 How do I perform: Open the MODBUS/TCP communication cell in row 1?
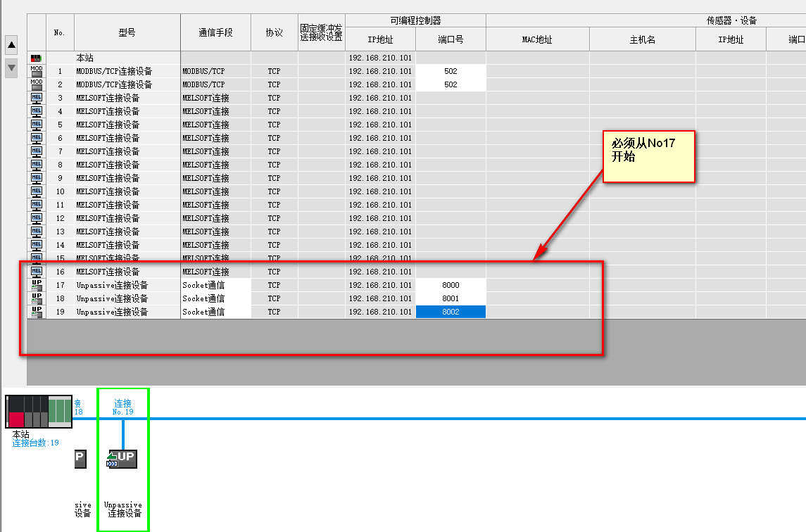pyautogui.click(x=215, y=71)
